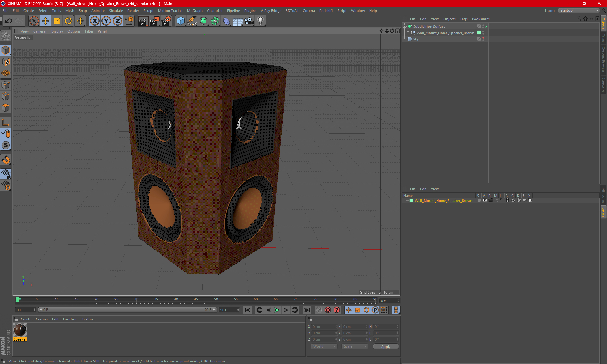This screenshot has width=607, height=364.
Task: Open the Layout Startup dropdown
Action: coord(579,11)
